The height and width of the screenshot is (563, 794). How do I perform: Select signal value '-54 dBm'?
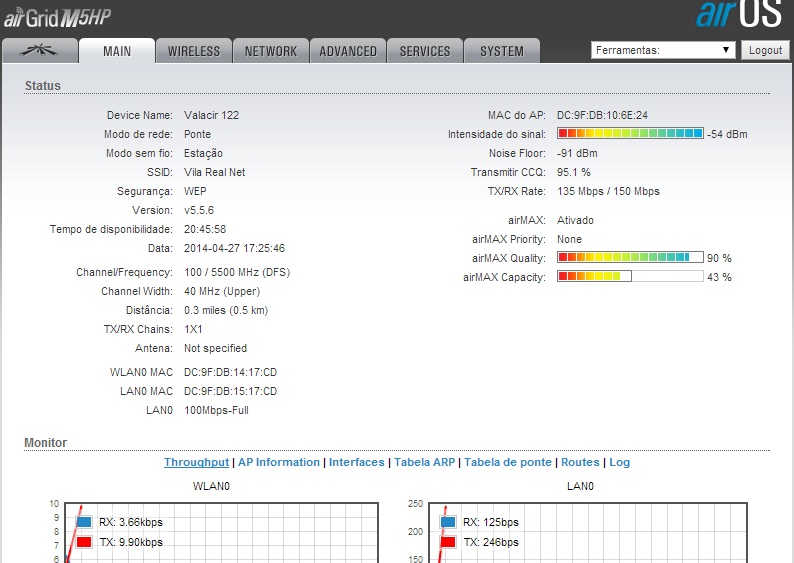tap(727, 135)
